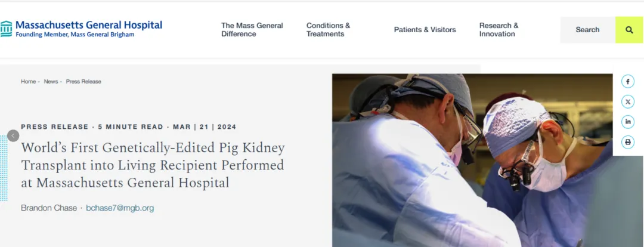Click the Search input field
This screenshot has height=247, width=644.
pos(587,30)
